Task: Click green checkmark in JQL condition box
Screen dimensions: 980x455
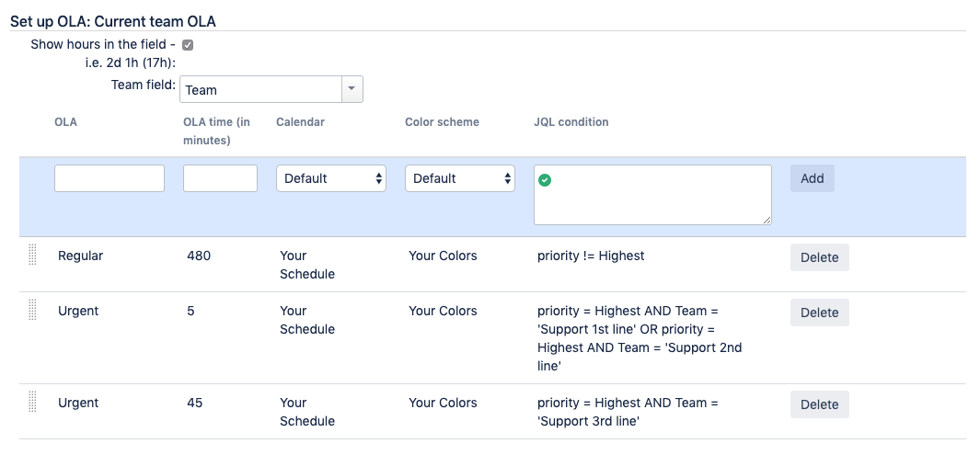Action: click(x=545, y=180)
